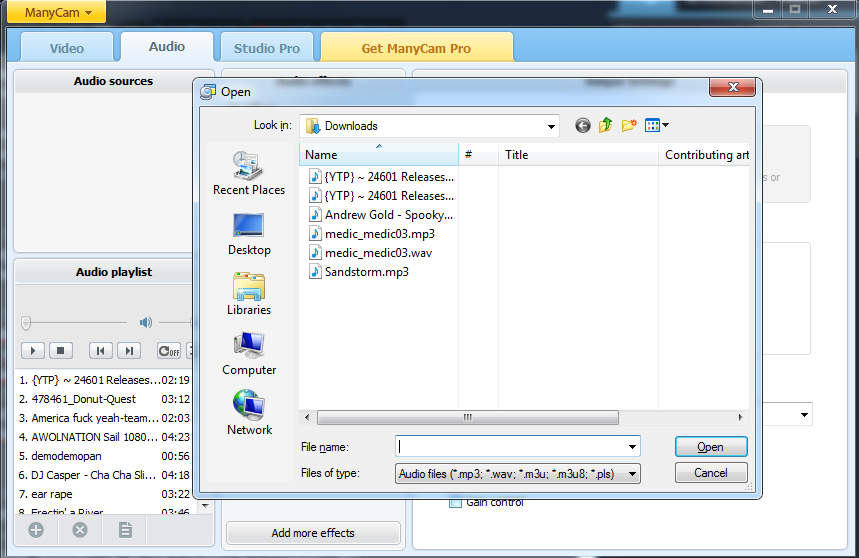Select playlist track America fuck yeah-team
The width and height of the screenshot is (859, 558).
point(104,418)
